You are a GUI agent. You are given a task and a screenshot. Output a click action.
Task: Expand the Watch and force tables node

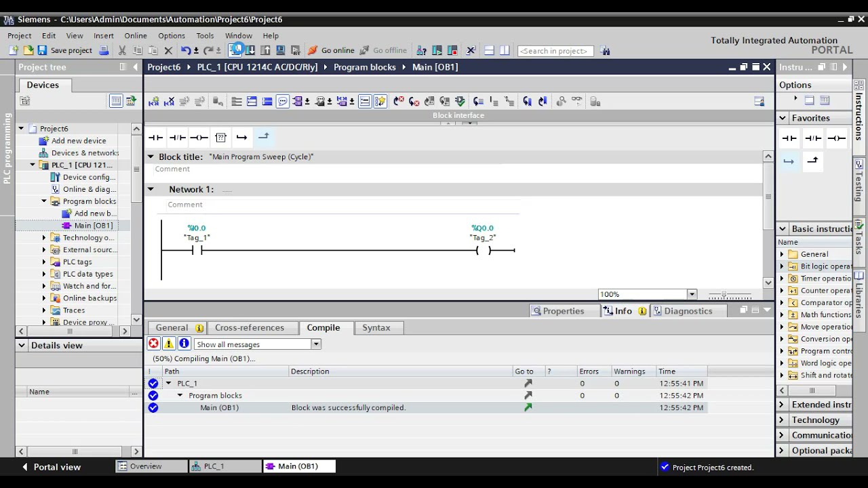tap(44, 286)
